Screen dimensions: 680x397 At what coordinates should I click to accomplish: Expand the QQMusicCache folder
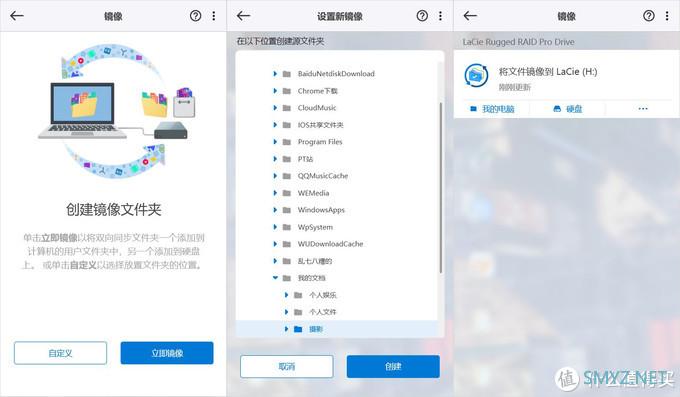tap(275, 176)
